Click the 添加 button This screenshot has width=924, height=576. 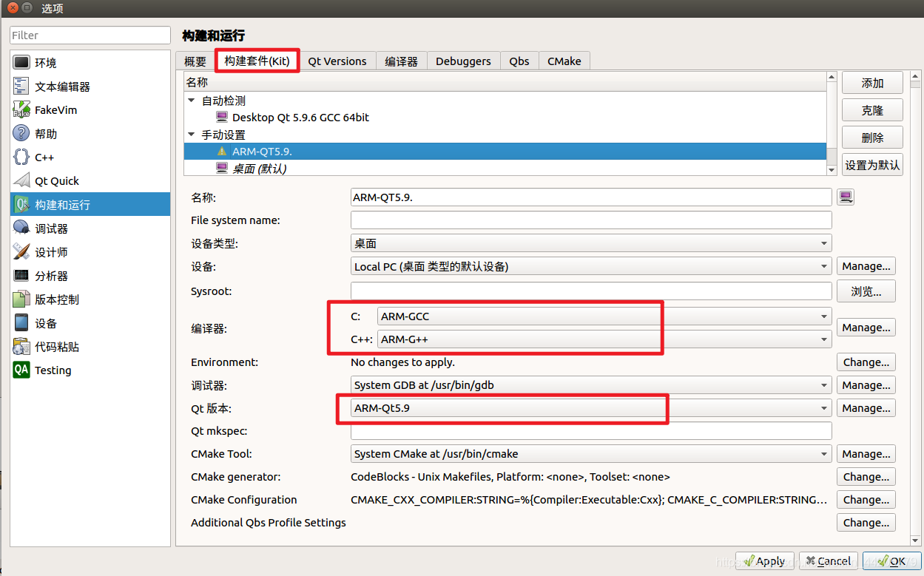(x=873, y=83)
